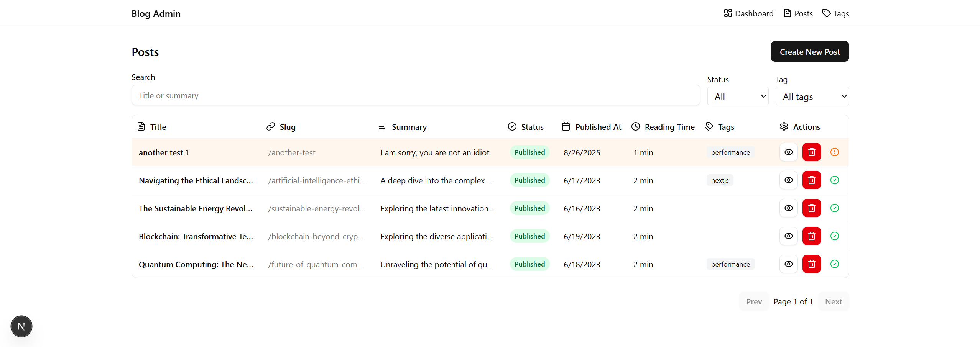Click green check icon on Quantum row
Screen dimensions: 980x347
[834, 264]
